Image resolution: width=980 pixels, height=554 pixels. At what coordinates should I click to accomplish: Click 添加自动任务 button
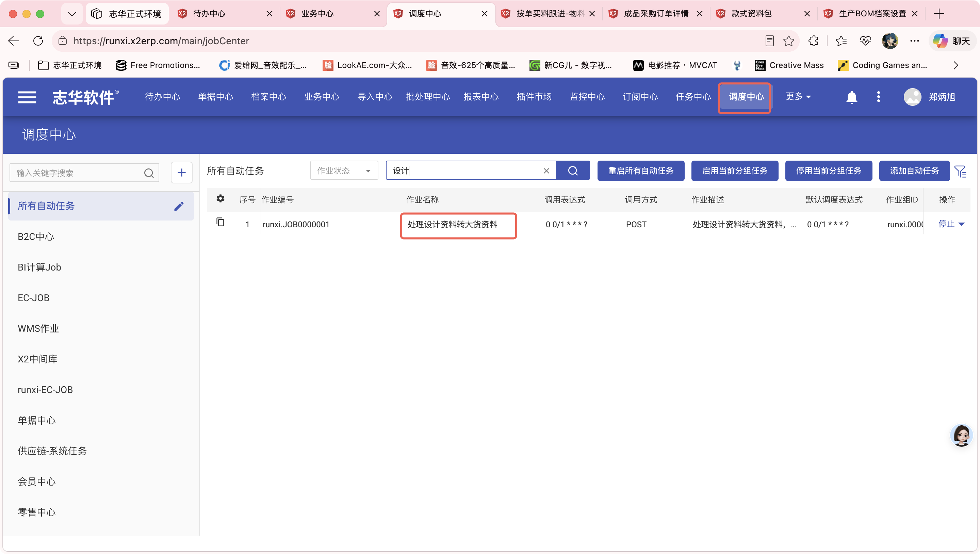tap(914, 171)
